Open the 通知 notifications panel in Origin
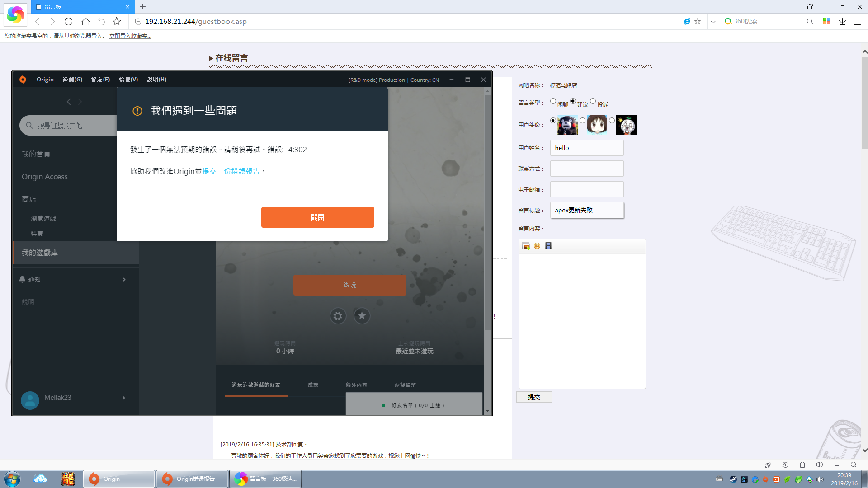Viewport: 868px width, 488px height. [34, 279]
